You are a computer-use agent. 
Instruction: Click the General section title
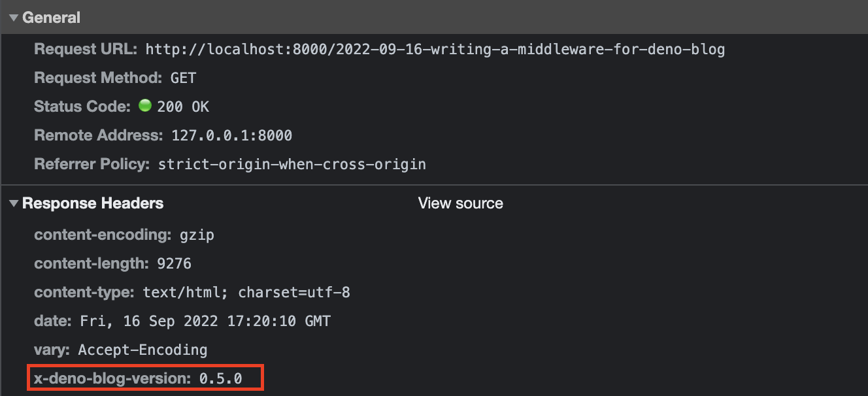(51, 18)
